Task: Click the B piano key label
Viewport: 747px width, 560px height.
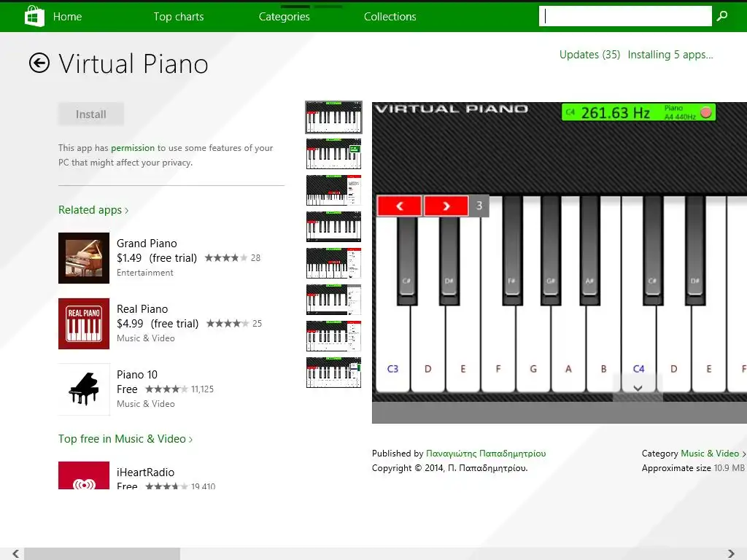Action: tap(603, 368)
